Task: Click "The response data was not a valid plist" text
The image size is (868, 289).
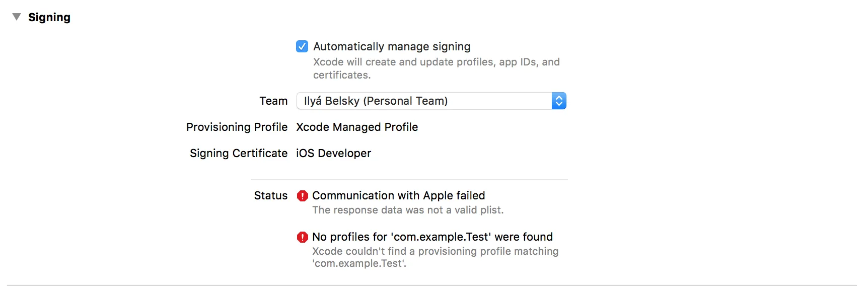Action: (x=408, y=210)
